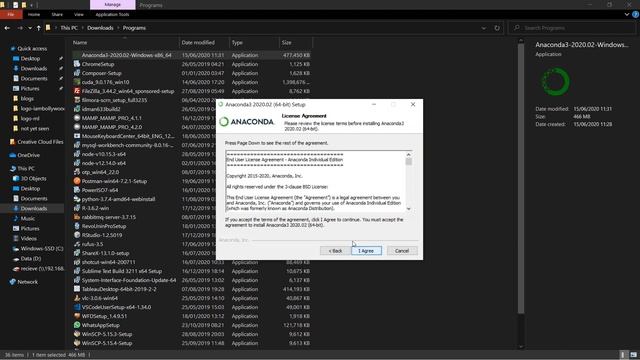Screen dimensions: 640x360
Task: Open the Application Tools tab
Action: [x=112, y=14]
